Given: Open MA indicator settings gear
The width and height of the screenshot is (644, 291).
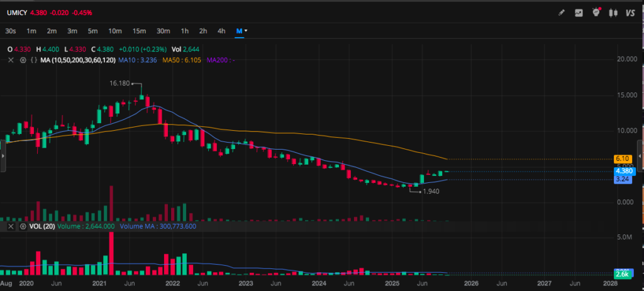Looking at the screenshot, I should 23,60.
